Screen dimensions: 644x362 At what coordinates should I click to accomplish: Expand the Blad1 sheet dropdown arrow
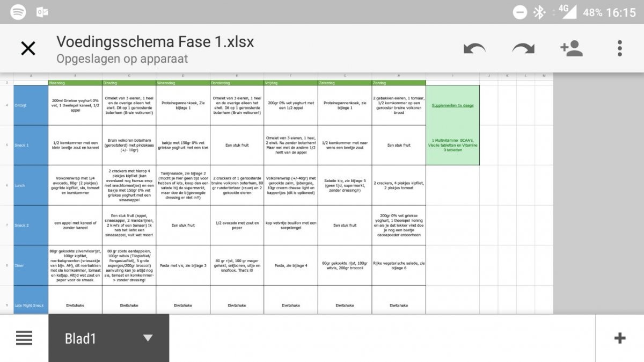(x=148, y=338)
